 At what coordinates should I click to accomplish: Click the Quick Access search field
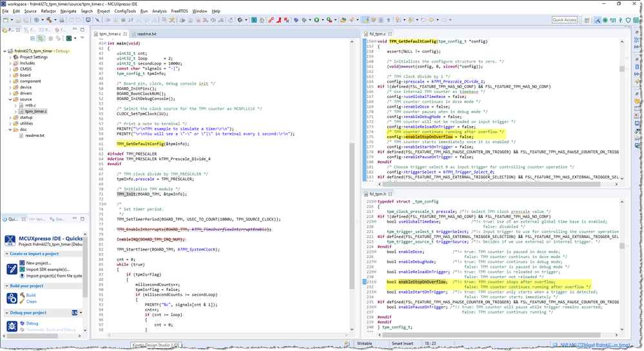pos(564,20)
